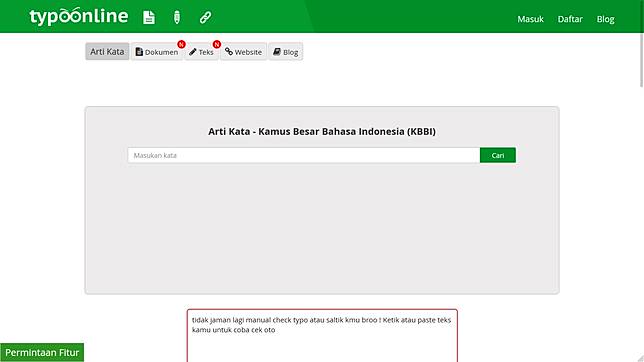Open the pencil text icon in header
644x362 pixels.
point(177,17)
